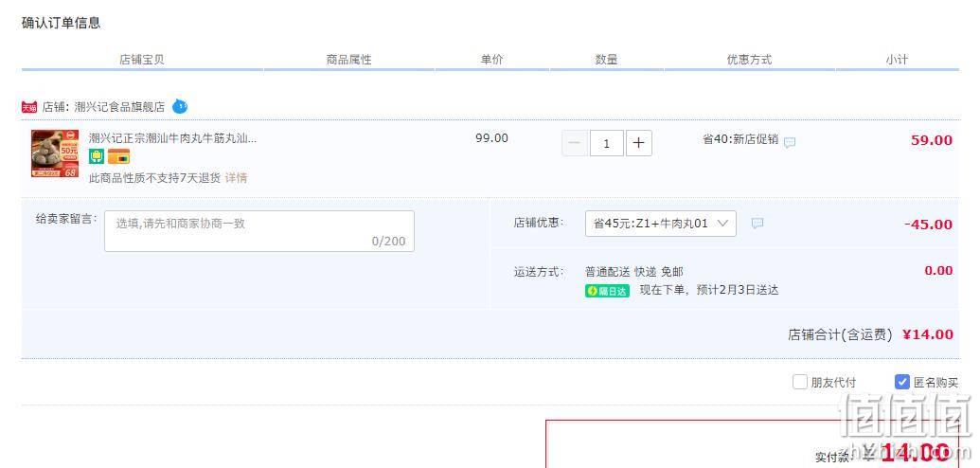
Task: Click the 数量 column header
Action: [606, 60]
